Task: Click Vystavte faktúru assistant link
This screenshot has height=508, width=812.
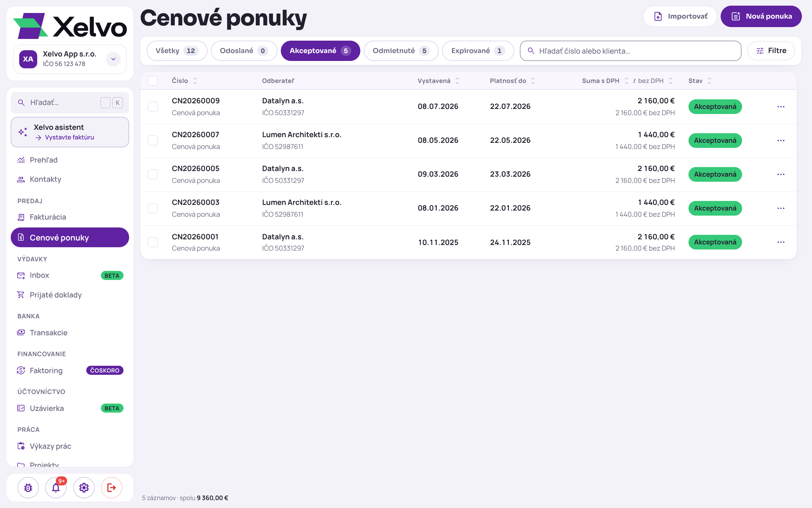Action: point(65,137)
